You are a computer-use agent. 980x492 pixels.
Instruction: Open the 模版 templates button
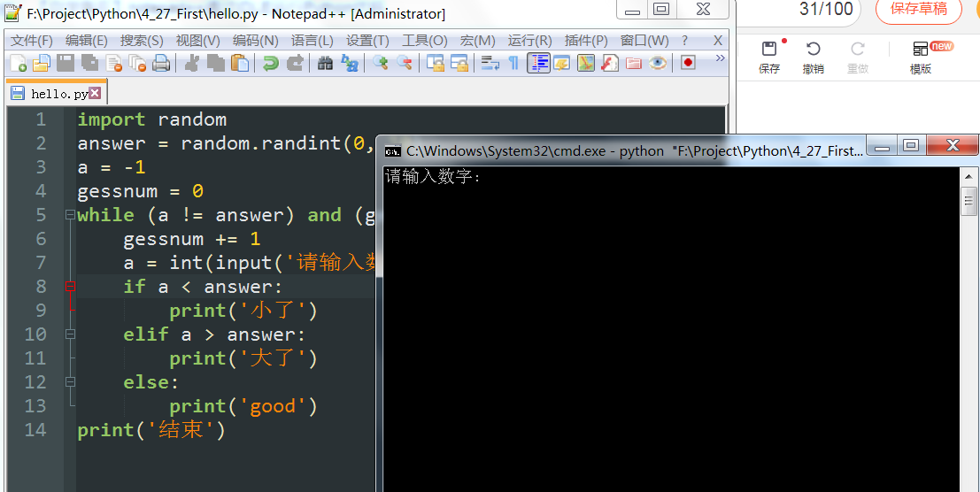point(921,58)
